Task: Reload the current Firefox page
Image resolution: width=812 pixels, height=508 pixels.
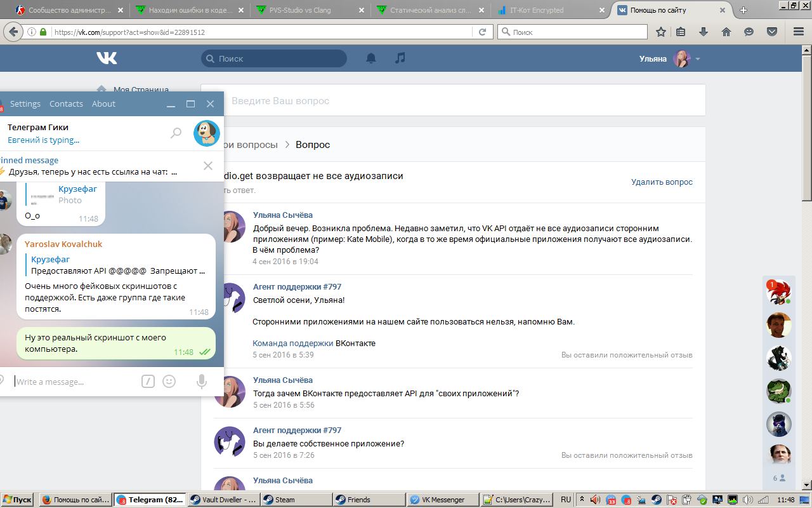Action: pyautogui.click(x=482, y=32)
